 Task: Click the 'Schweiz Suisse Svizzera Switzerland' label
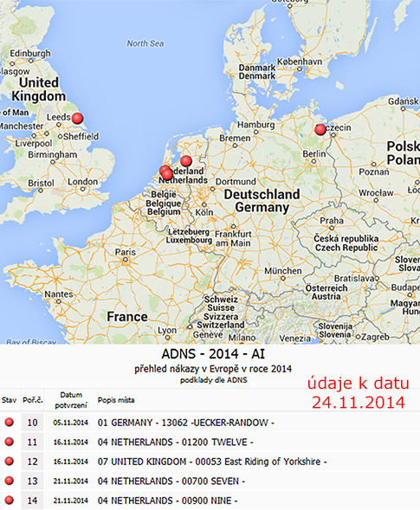[220, 313]
